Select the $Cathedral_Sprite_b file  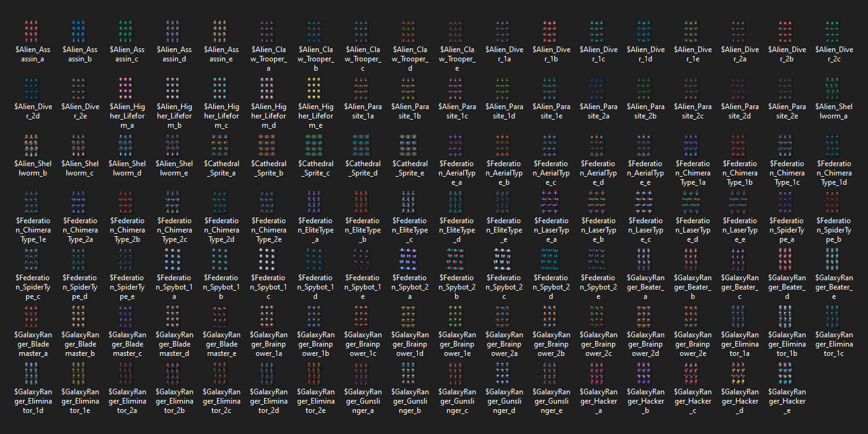tap(268, 145)
